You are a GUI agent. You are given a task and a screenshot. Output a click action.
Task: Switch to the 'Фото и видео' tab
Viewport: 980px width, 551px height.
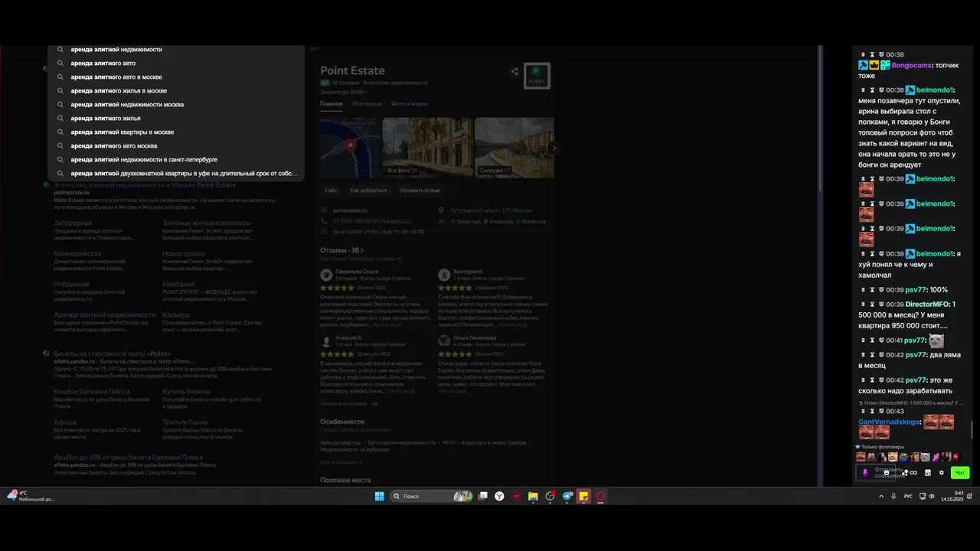pos(410,103)
